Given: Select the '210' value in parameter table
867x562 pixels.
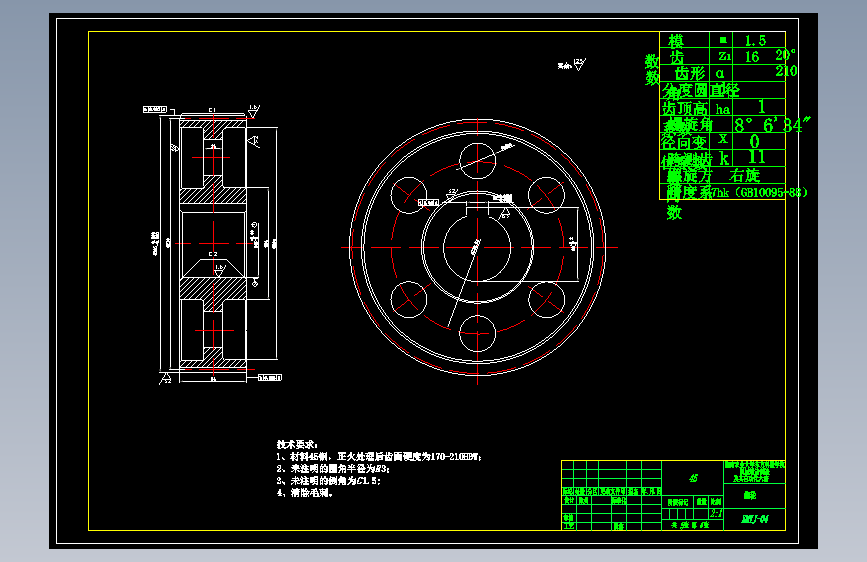Looking at the screenshot, I should click(x=786, y=71).
